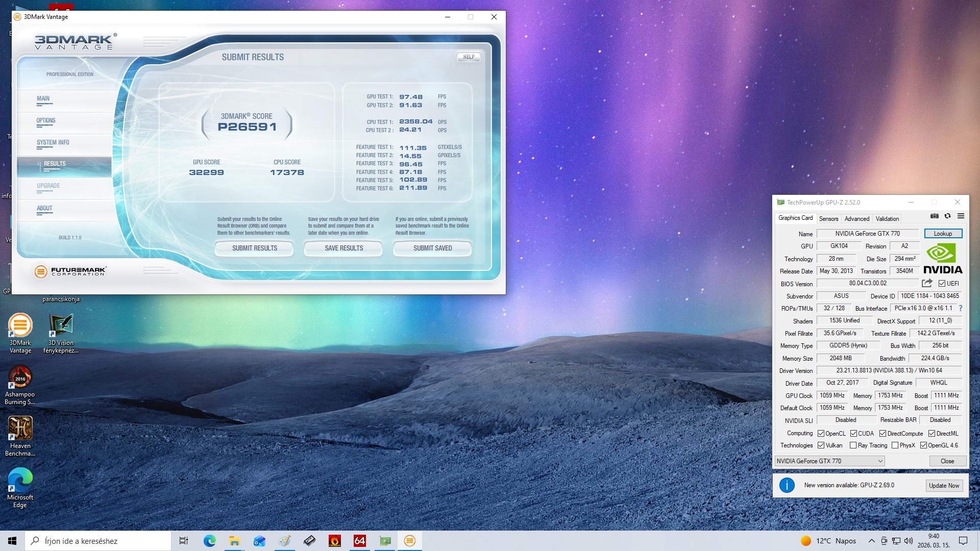Screen dimensions: 980x551
Task: Click the AIDA64 taskbar icon
Action: click(359, 541)
